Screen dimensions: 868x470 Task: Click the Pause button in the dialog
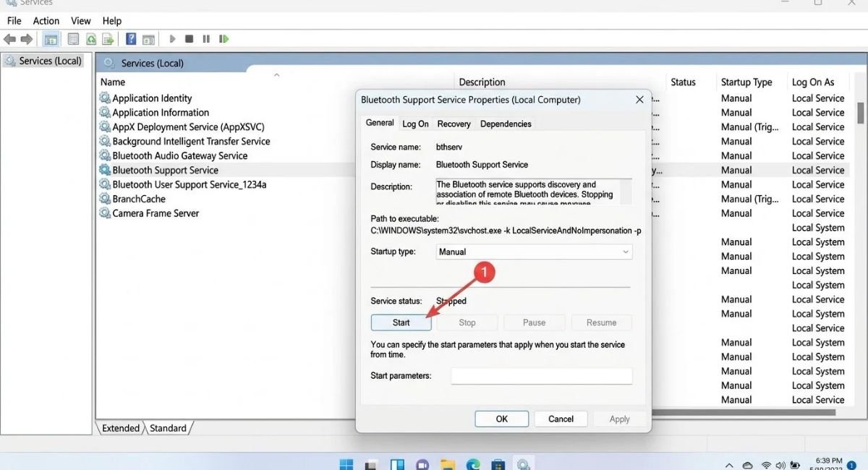pyautogui.click(x=534, y=322)
